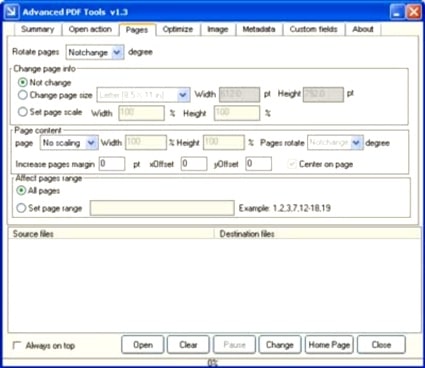Click the page scale Height percent field
This screenshot has width=425, height=368.
pyautogui.click(x=237, y=113)
